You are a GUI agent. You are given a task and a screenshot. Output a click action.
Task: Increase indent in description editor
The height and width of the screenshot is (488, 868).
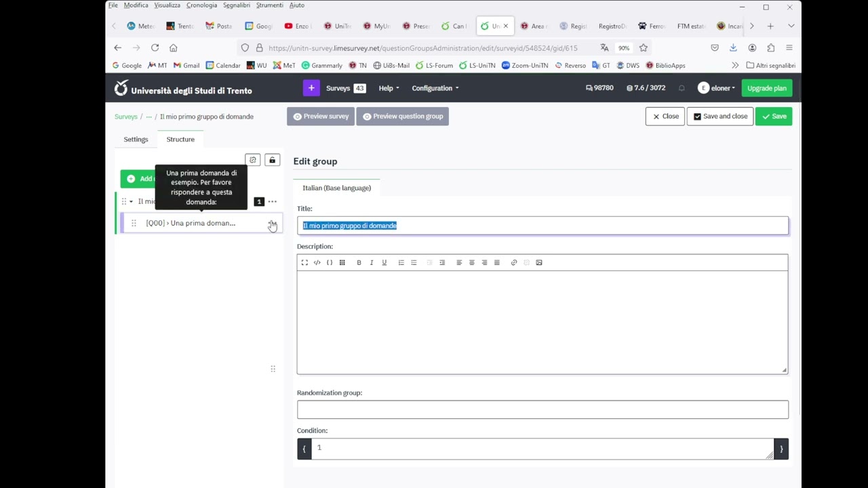coord(442,262)
